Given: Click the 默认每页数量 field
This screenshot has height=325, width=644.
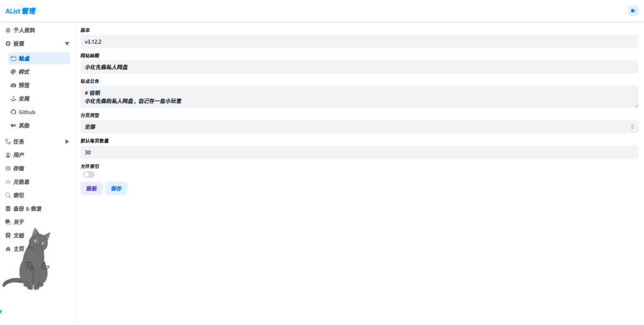Looking at the screenshot, I should [359, 152].
